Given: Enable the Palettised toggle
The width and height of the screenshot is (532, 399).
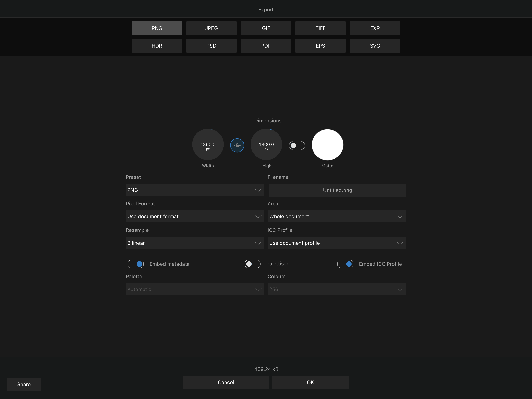Looking at the screenshot, I should 252,264.
